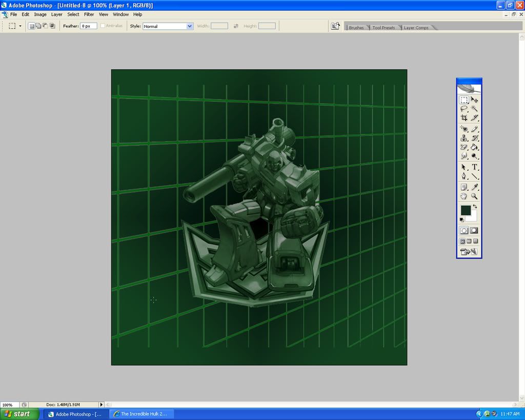The image size is (525, 420).
Task: Switch to Quick Mask mode
Action: pyautogui.click(x=474, y=231)
